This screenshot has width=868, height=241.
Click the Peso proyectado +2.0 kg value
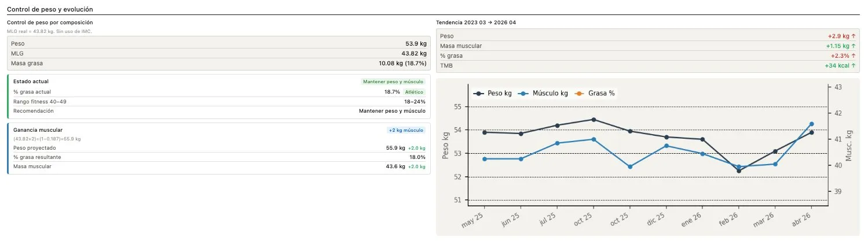(x=416, y=148)
